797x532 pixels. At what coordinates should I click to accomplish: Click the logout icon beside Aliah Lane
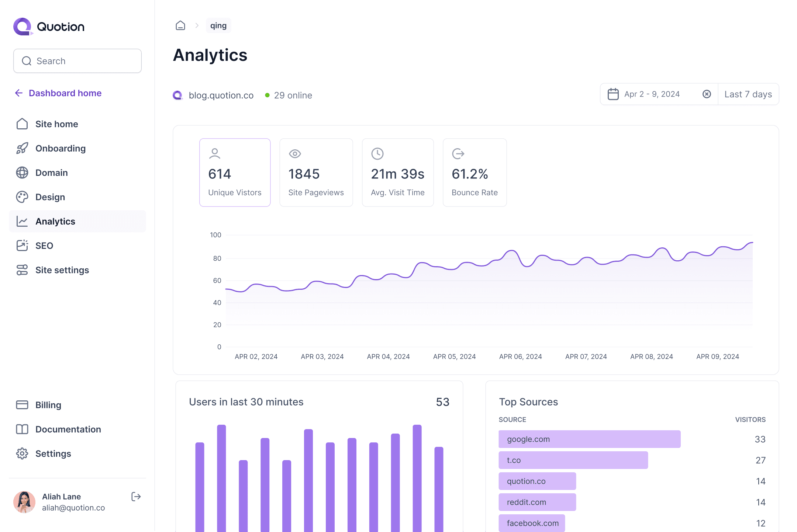[136, 497]
